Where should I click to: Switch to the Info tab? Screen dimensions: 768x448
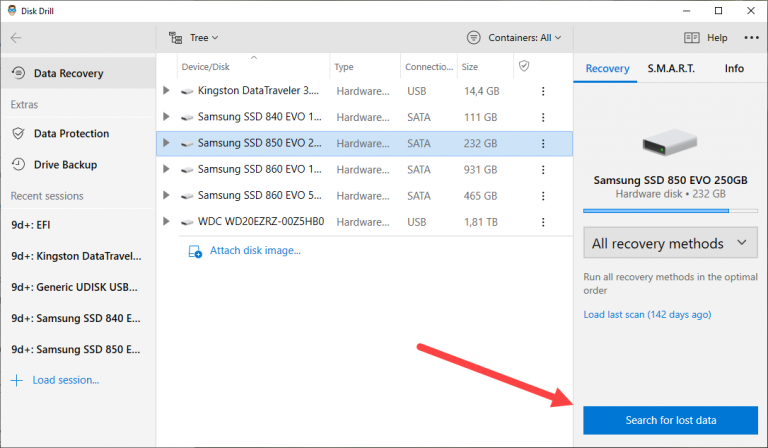(x=734, y=69)
